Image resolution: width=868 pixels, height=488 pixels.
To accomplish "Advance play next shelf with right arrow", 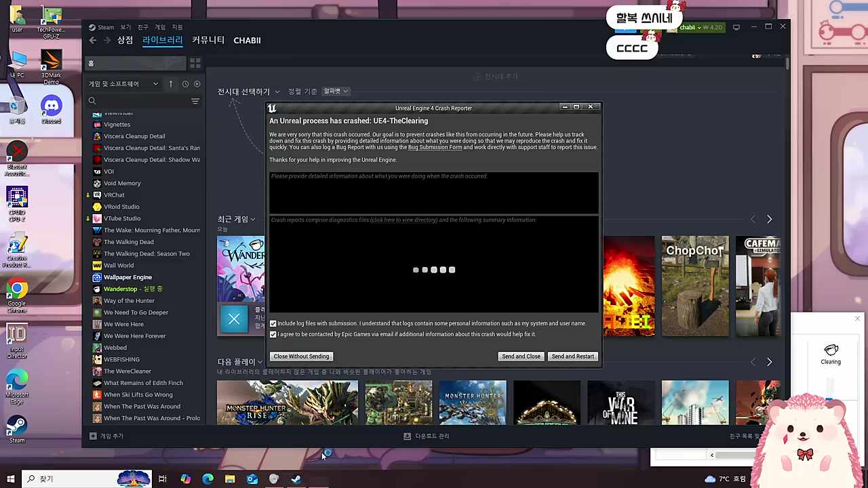I will [x=769, y=362].
